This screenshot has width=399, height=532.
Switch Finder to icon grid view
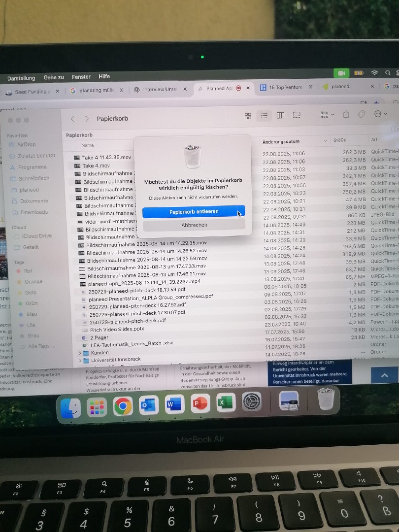[248, 116]
